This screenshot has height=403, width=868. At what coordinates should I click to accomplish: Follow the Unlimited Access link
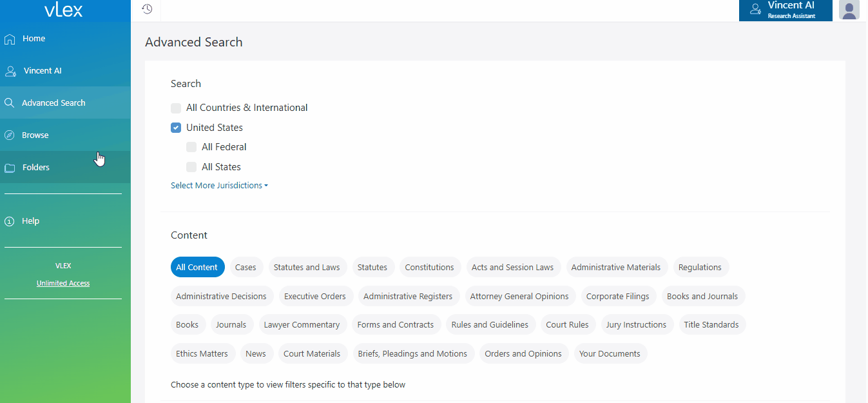click(x=63, y=283)
